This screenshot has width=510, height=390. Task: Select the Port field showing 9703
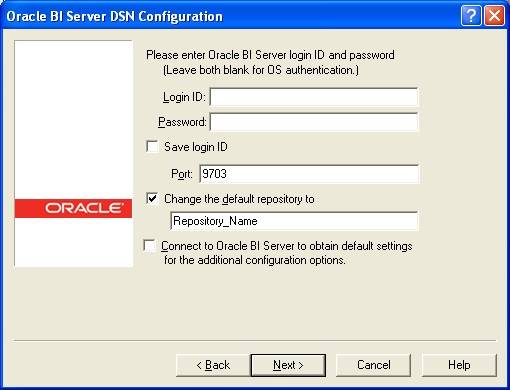(x=309, y=174)
